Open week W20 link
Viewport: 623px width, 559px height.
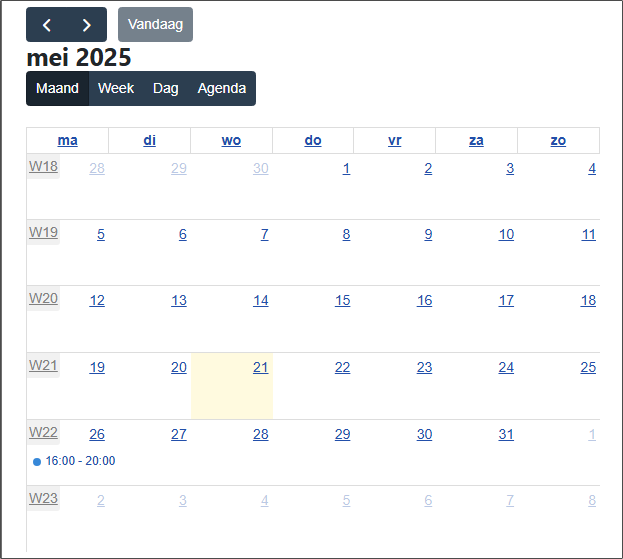tap(43, 299)
